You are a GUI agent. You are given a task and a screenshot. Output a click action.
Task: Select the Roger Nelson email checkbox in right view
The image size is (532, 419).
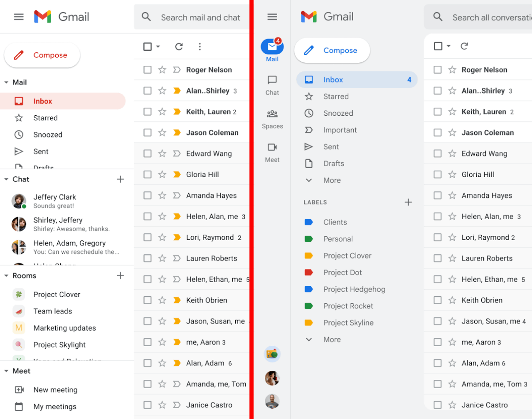point(438,70)
